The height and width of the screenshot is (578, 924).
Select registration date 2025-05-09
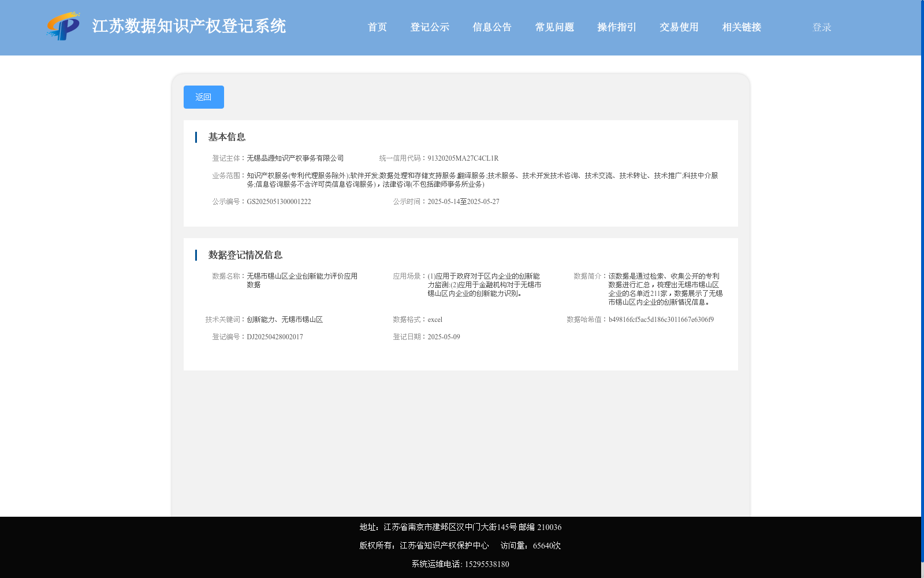444,337
